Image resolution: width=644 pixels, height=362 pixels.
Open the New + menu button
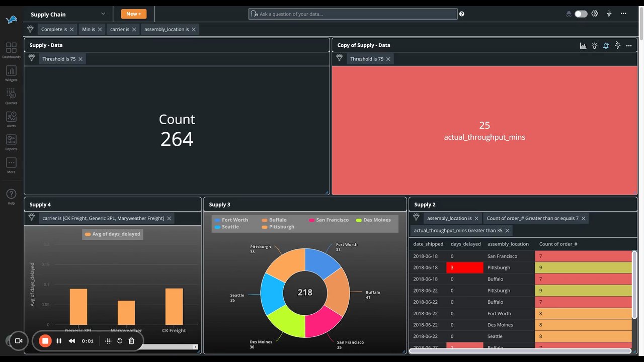[134, 14]
